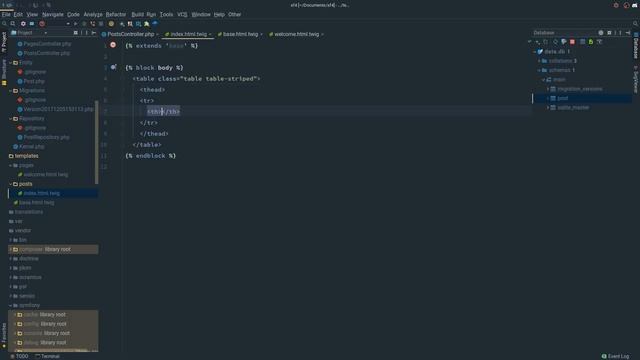
Task: Collapse the Migrations folder
Action: point(11,91)
